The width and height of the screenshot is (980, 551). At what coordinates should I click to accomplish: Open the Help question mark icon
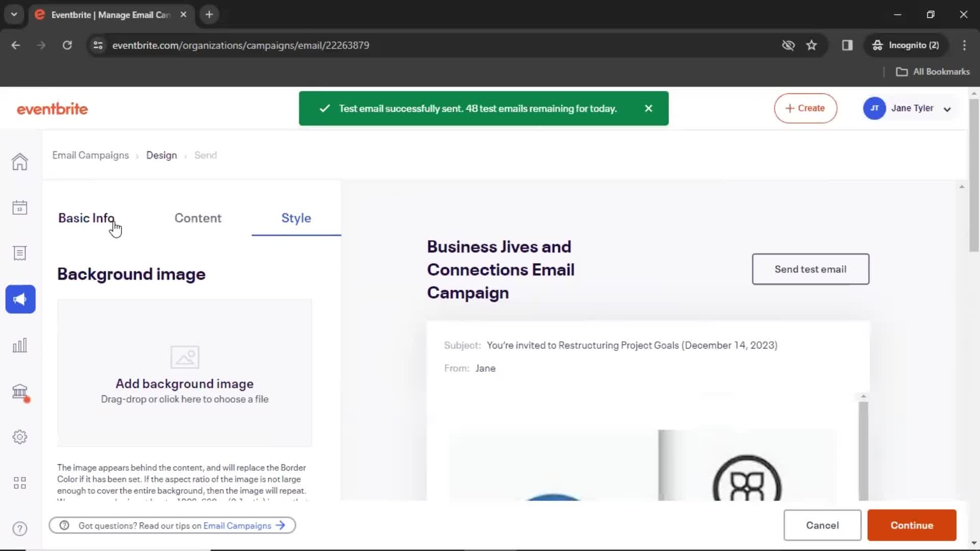[x=20, y=529]
